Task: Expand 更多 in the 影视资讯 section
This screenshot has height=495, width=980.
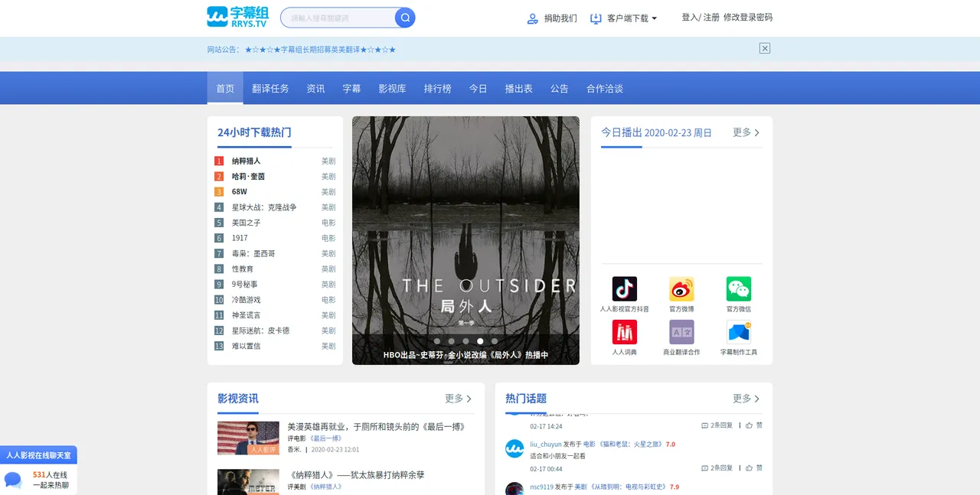Action: pos(459,399)
